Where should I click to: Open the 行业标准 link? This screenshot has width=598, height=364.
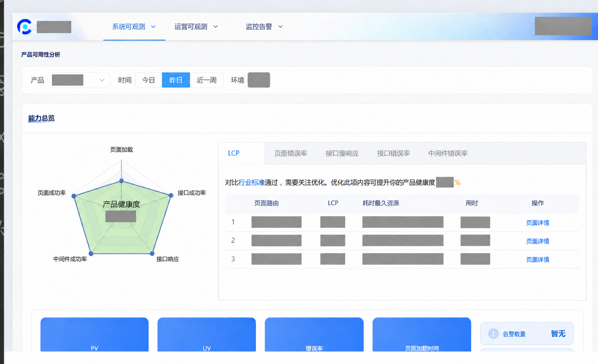tap(252, 183)
